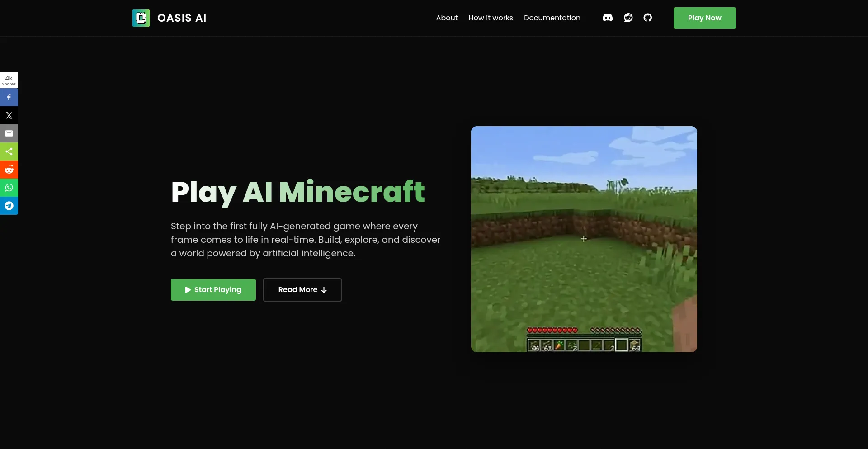Share the page on Facebook
This screenshot has width=868, height=449.
[x=9, y=97]
